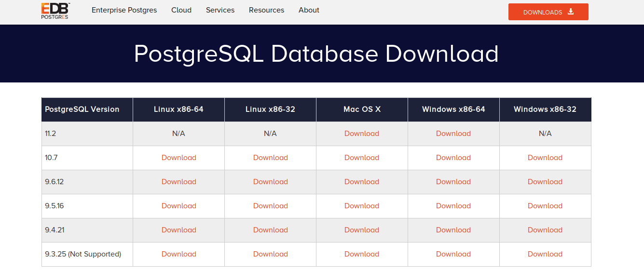Image resolution: width=644 pixels, height=271 pixels.
Task: Download PostgreSQL 10.7 for Windows x86-32
Action: (545, 158)
